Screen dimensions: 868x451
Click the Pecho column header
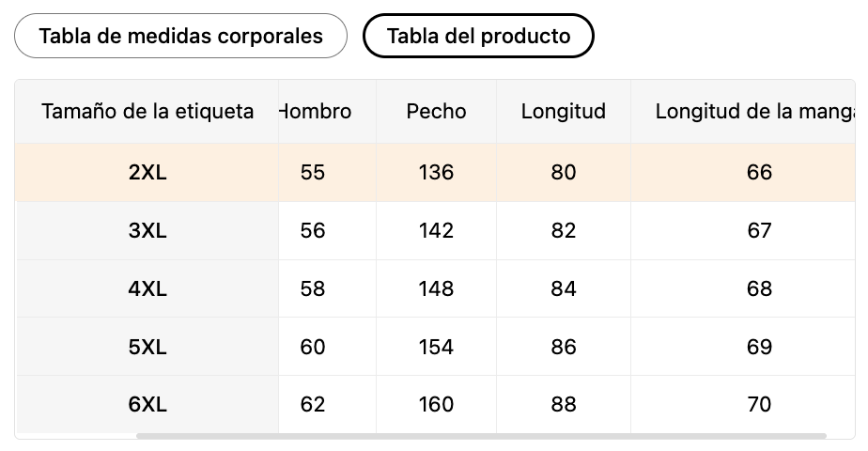[x=436, y=112]
